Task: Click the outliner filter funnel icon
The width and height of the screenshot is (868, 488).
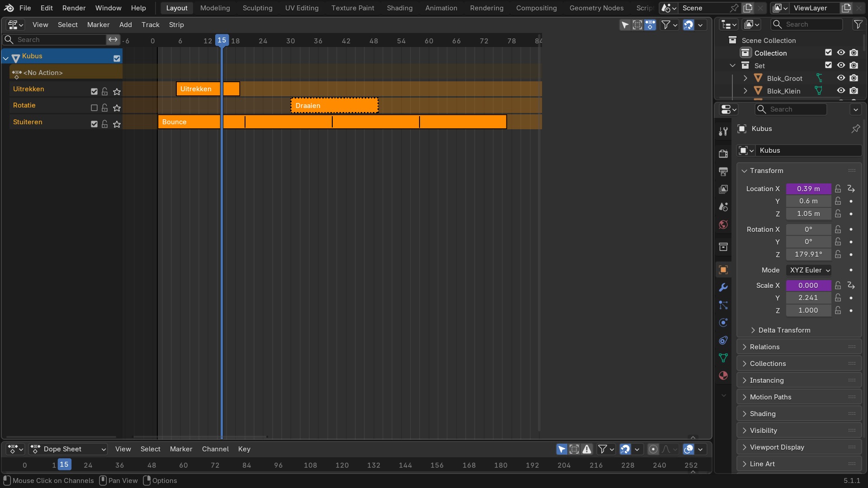Action: (858, 24)
